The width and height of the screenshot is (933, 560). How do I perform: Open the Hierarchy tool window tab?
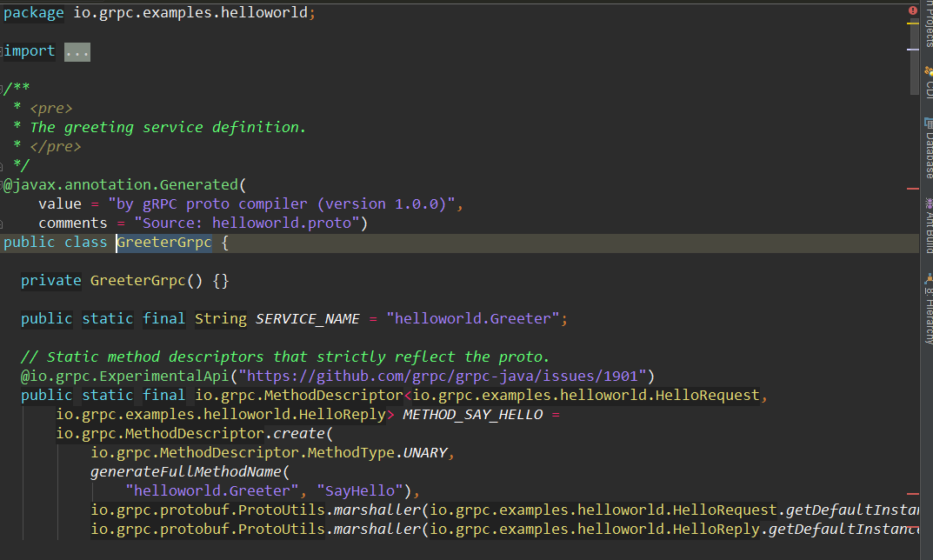tap(929, 309)
